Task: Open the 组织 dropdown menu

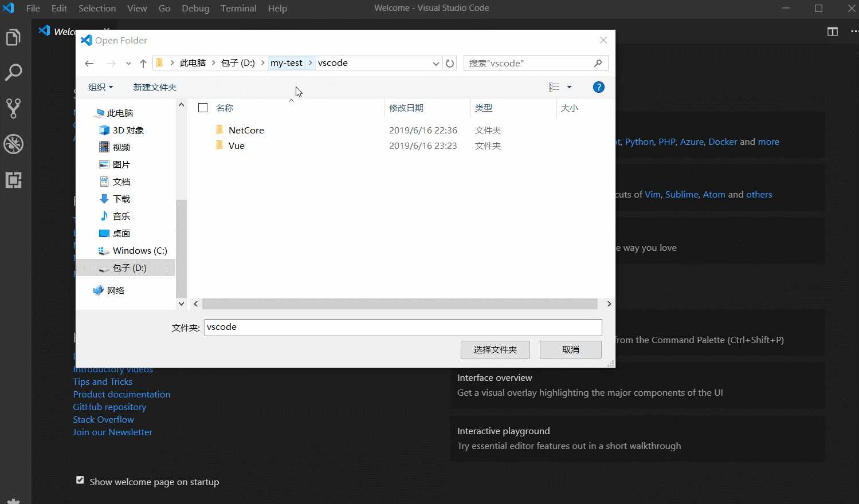Action: [101, 87]
